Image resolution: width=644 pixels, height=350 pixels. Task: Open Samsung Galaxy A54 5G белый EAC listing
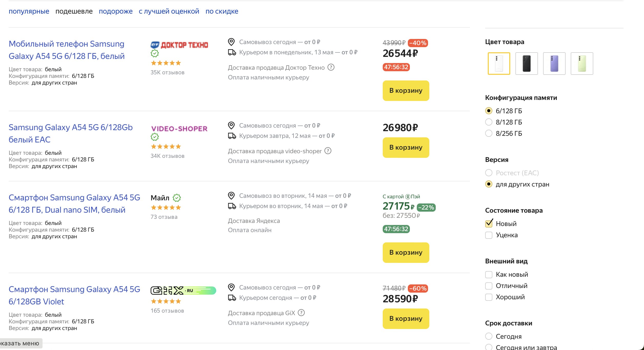pyautogui.click(x=71, y=133)
